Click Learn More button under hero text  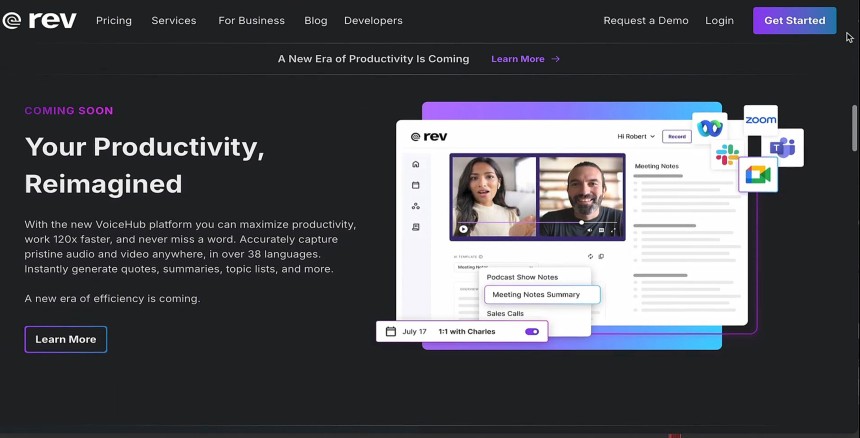66,339
